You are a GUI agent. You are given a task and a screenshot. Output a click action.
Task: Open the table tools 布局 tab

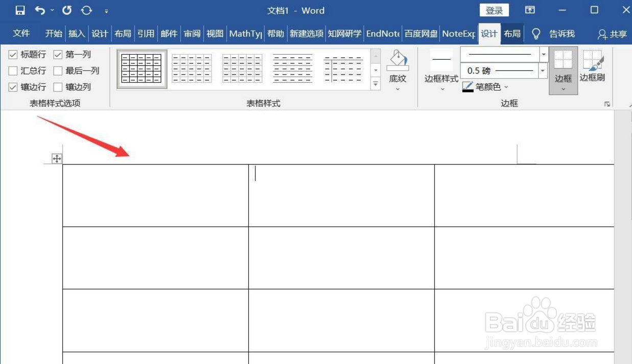pos(512,33)
